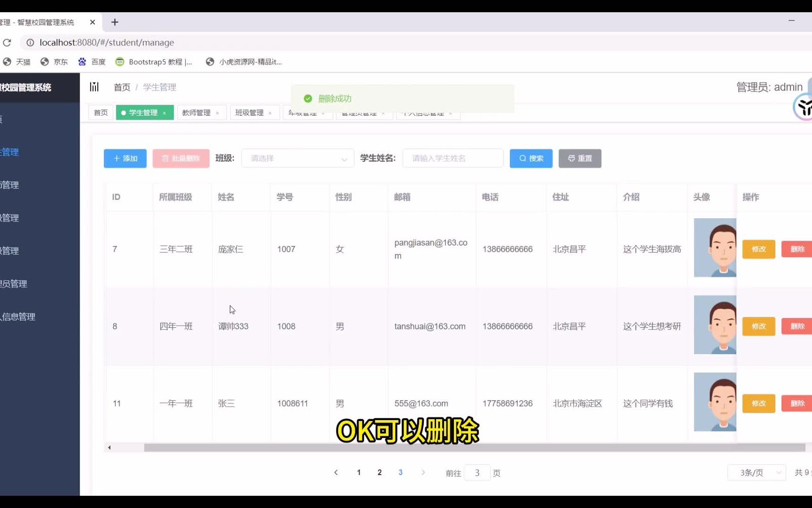Click the 所属班级 column header
Viewport: 812px width, 508px height.
175,197
